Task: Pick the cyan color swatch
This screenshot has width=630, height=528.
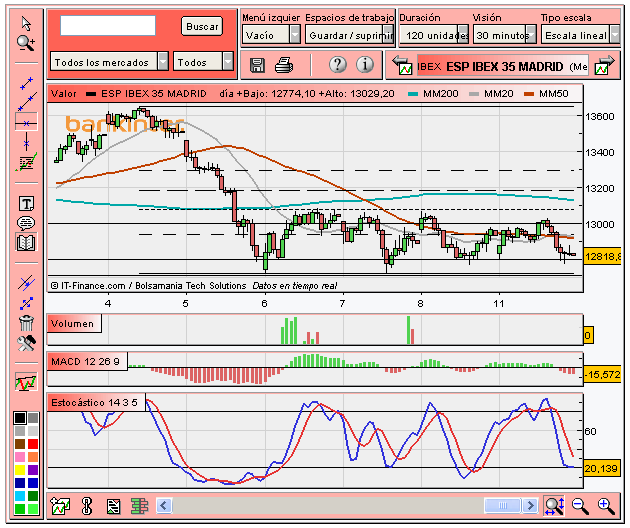Action: [20, 496]
